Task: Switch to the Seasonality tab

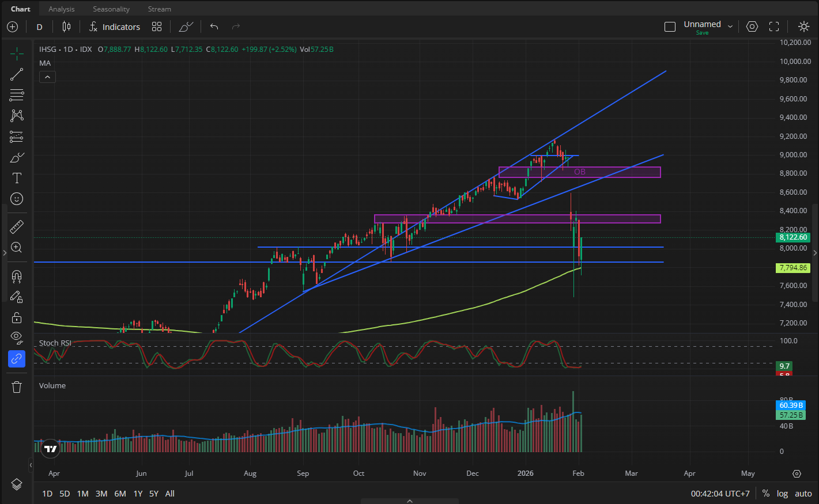Action: pos(111,9)
